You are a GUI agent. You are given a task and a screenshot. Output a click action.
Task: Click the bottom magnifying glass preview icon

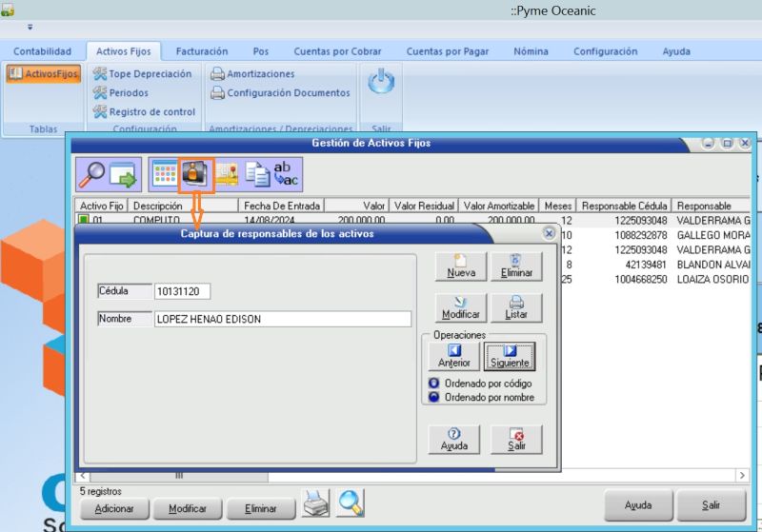coord(351,503)
